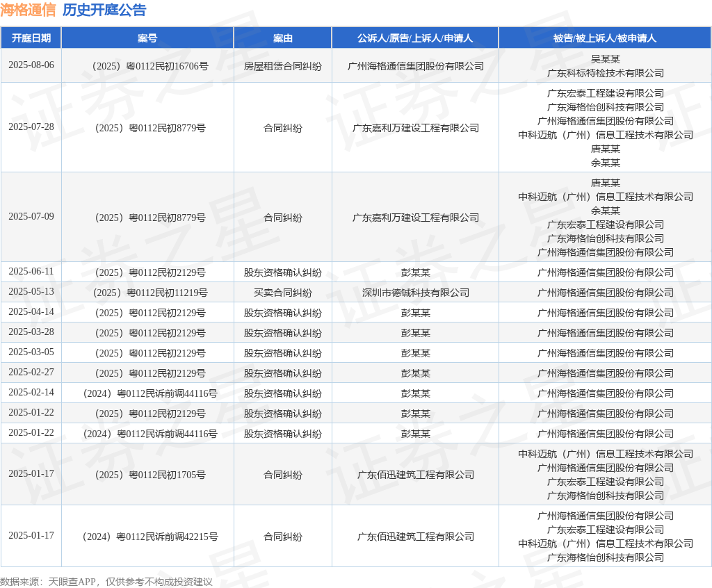712x588 pixels.
Task: Click 广东海格怡创科技有限公司 in the 民诉前调42215号 row
Action: pos(605,557)
